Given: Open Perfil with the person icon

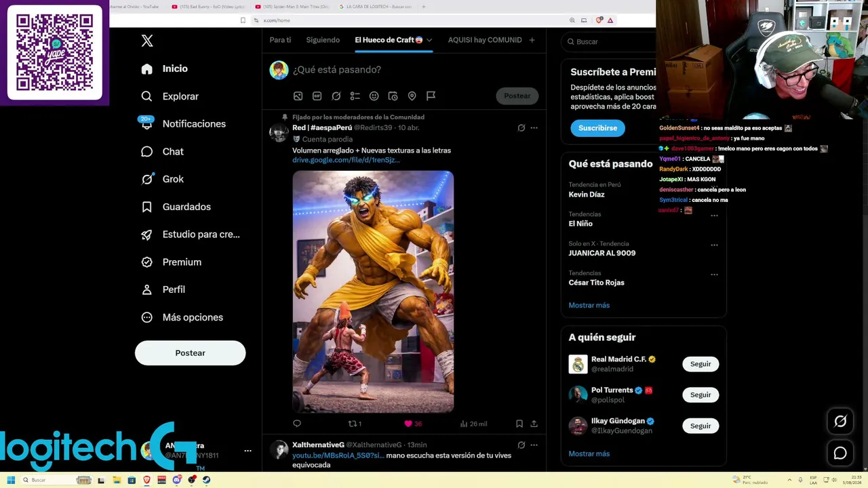Looking at the screenshot, I should click(147, 289).
